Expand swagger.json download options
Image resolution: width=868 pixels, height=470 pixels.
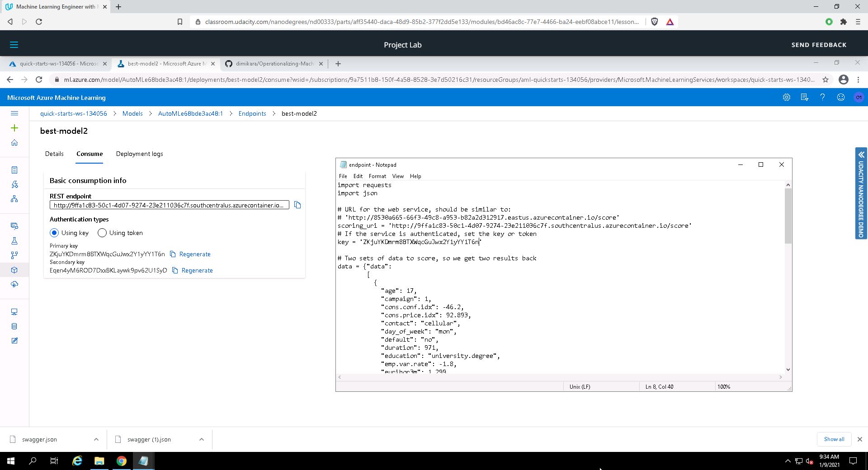point(96,439)
